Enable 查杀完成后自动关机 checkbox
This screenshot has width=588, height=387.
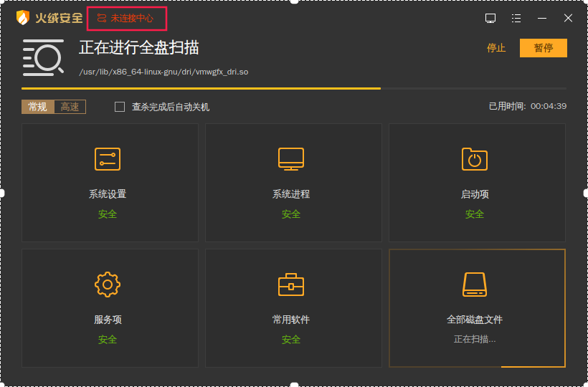point(120,107)
